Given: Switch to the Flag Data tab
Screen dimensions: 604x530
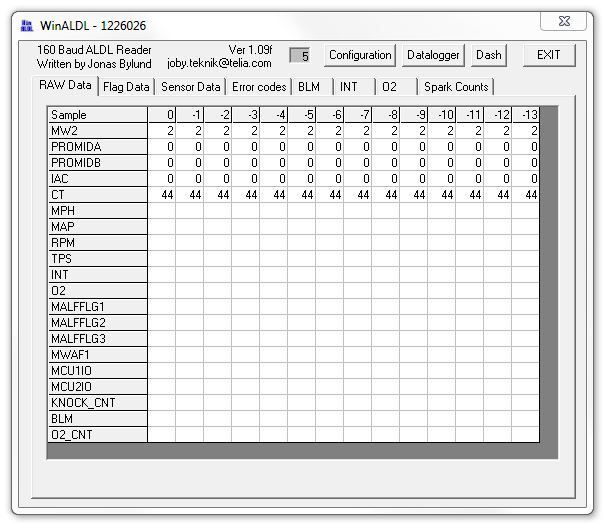Looking at the screenshot, I should point(126,87).
